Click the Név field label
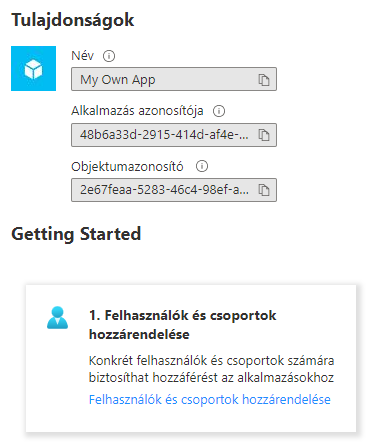This screenshot has width=371, height=445. 83,56
